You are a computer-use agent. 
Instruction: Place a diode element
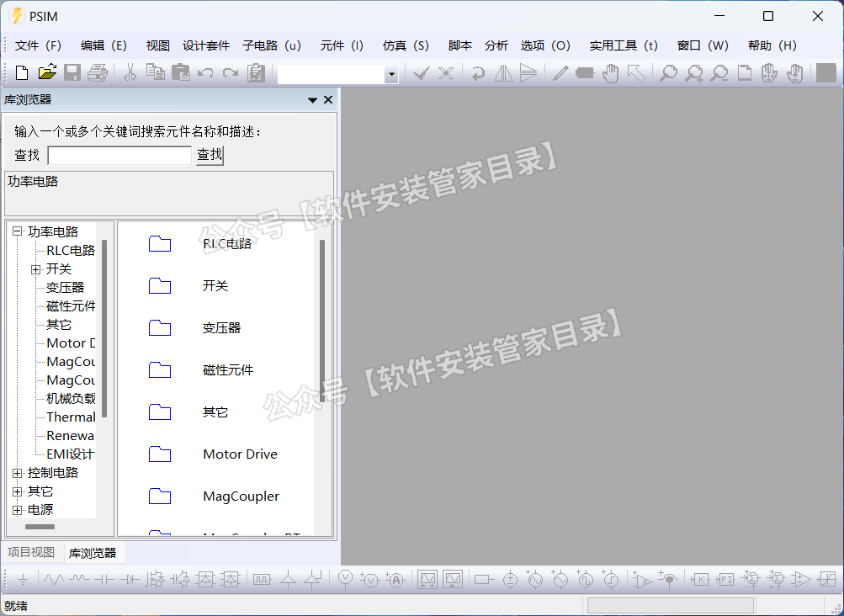pyautogui.click(x=130, y=580)
